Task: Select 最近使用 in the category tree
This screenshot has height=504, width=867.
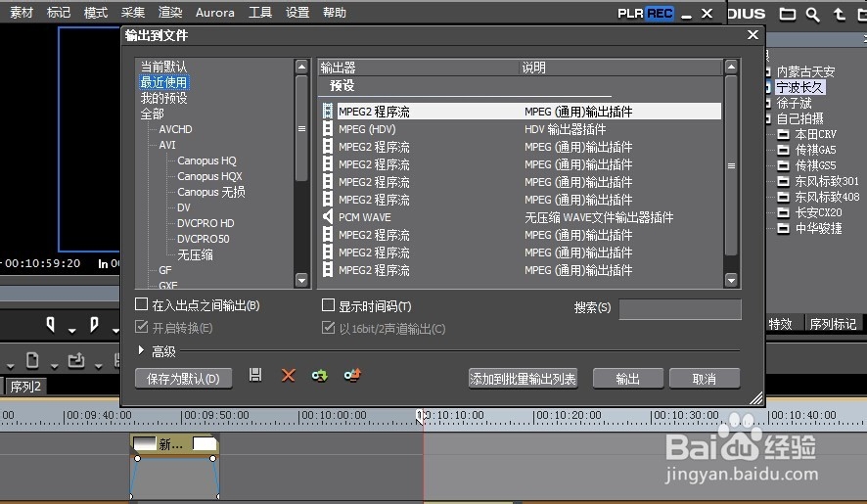Action: coord(163,82)
